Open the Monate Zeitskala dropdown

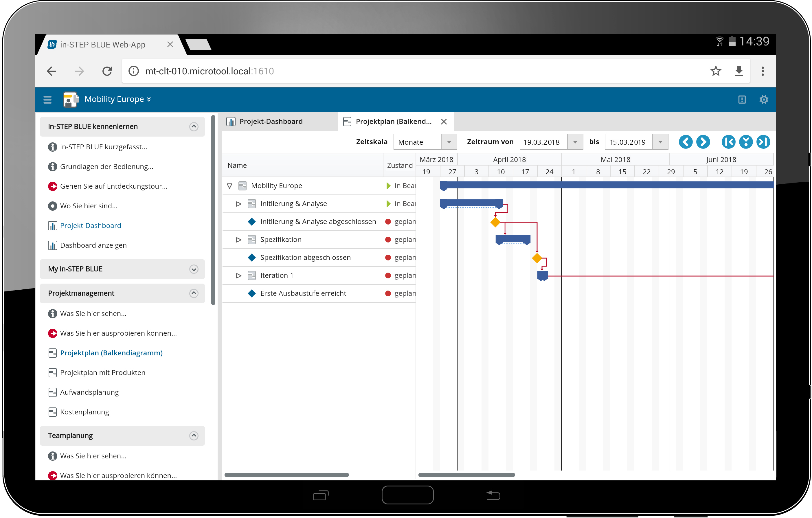tap(449, 142)
